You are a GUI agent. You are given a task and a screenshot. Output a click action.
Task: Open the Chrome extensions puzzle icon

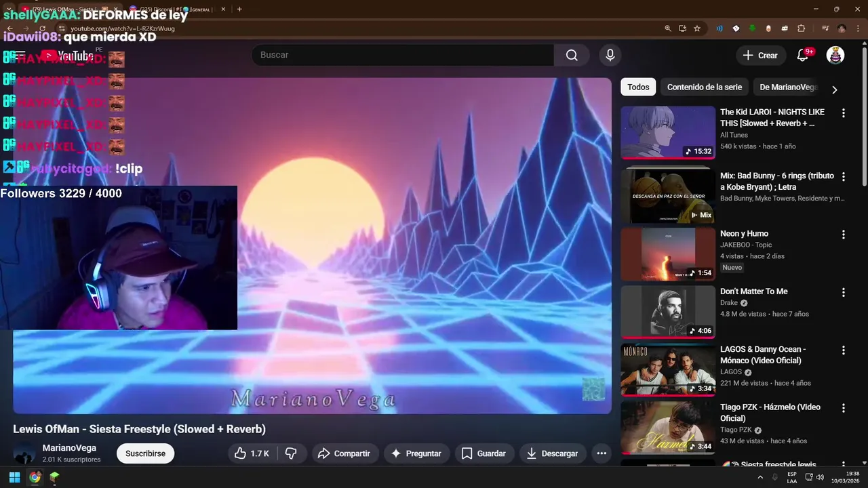coord(802,28)
